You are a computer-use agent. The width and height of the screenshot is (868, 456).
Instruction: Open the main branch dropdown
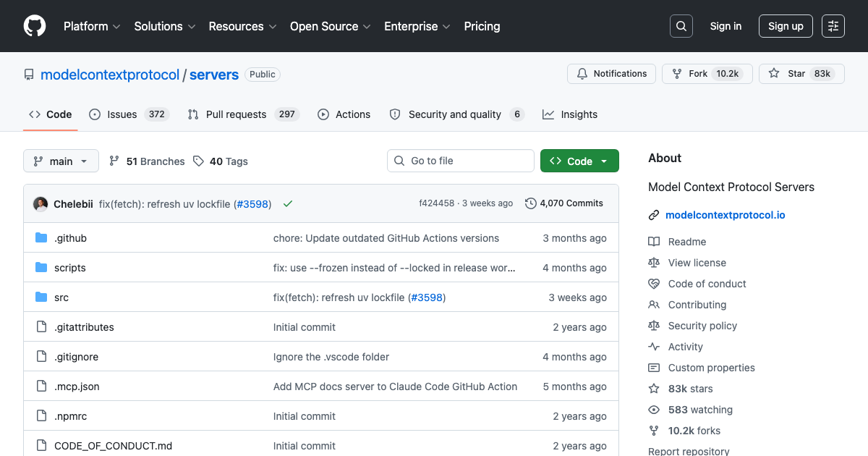(x=61, y=161)
